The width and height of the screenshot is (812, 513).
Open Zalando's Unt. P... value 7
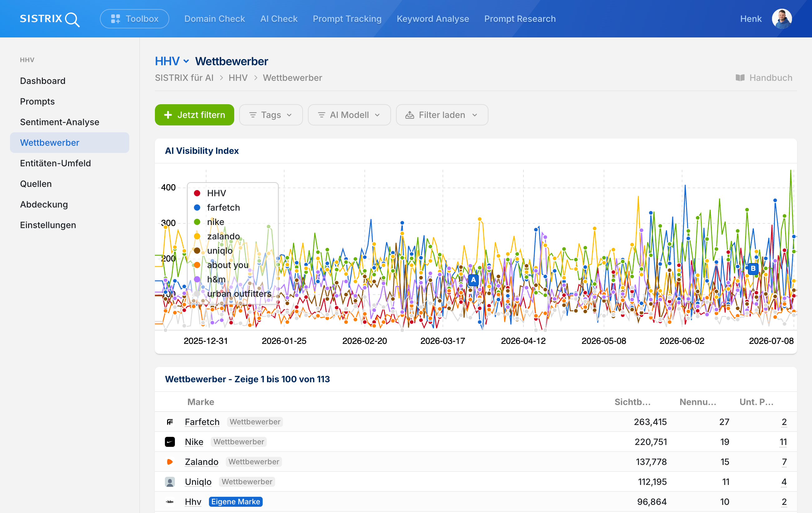click(784, 462)
